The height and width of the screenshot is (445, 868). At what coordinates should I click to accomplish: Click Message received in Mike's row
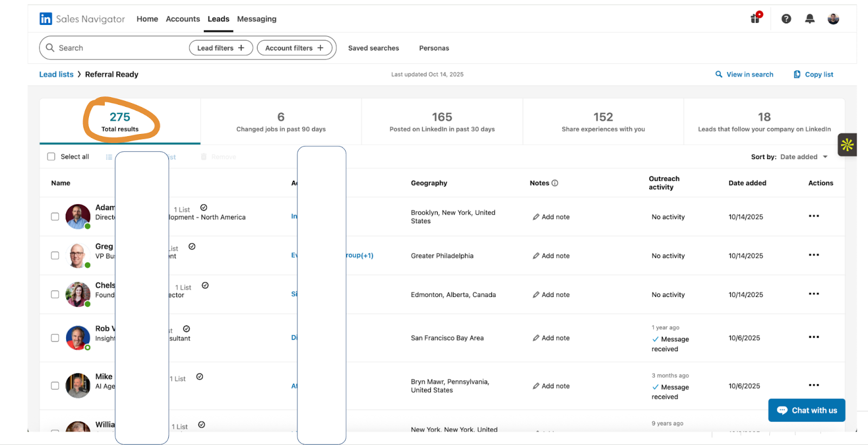[x=671, y=392]
